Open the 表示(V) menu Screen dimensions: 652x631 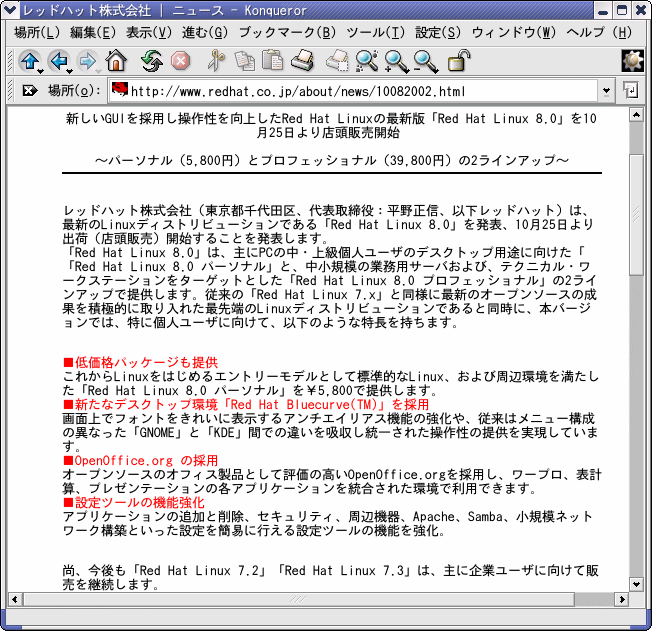149,32
